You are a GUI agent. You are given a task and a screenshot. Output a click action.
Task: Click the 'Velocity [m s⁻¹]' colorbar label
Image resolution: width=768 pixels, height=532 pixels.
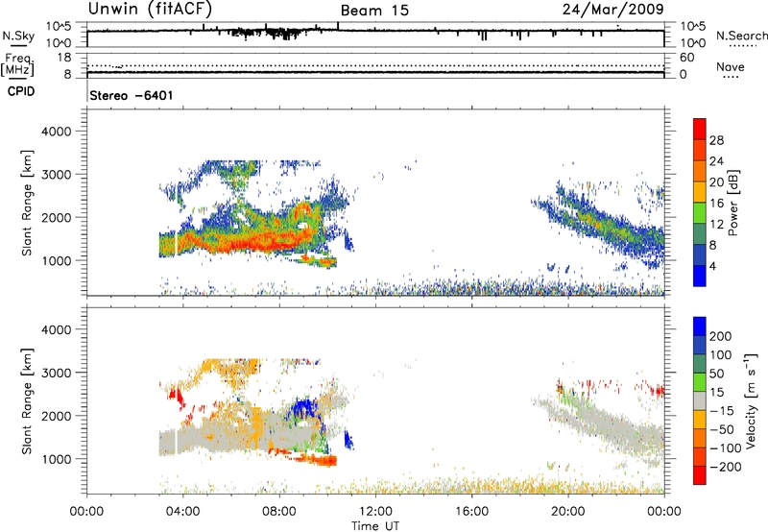point(751,400)
